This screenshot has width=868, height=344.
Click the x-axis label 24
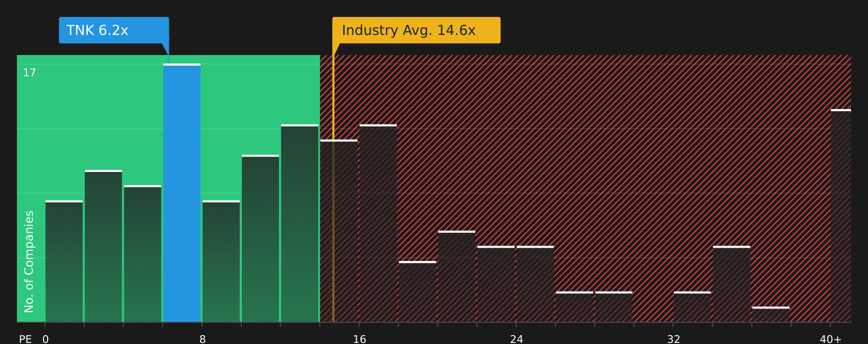coord(517,339)
